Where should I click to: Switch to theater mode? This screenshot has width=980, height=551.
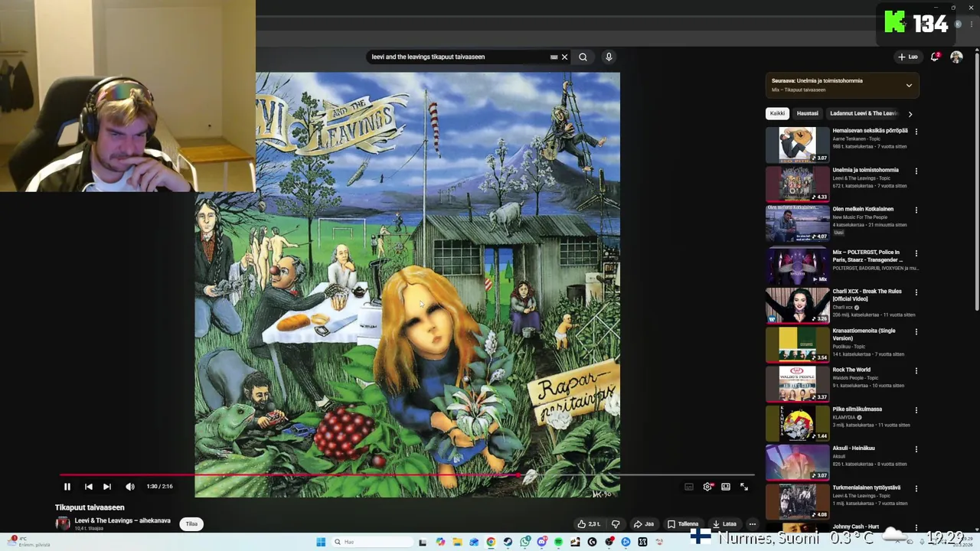[726, 487]
